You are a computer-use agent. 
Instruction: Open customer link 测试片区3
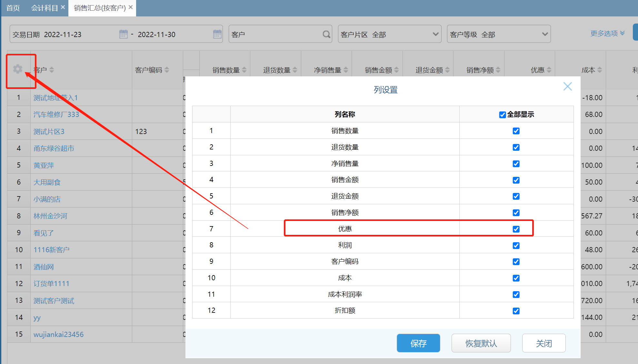[49, 131]
